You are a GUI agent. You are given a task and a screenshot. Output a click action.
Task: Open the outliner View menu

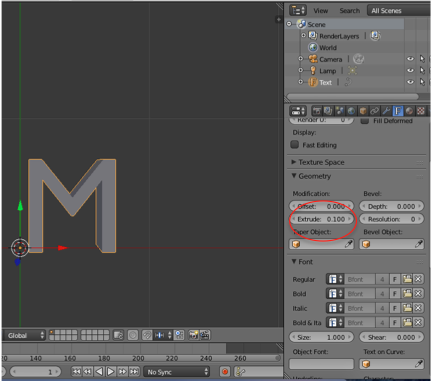[320, 11]
